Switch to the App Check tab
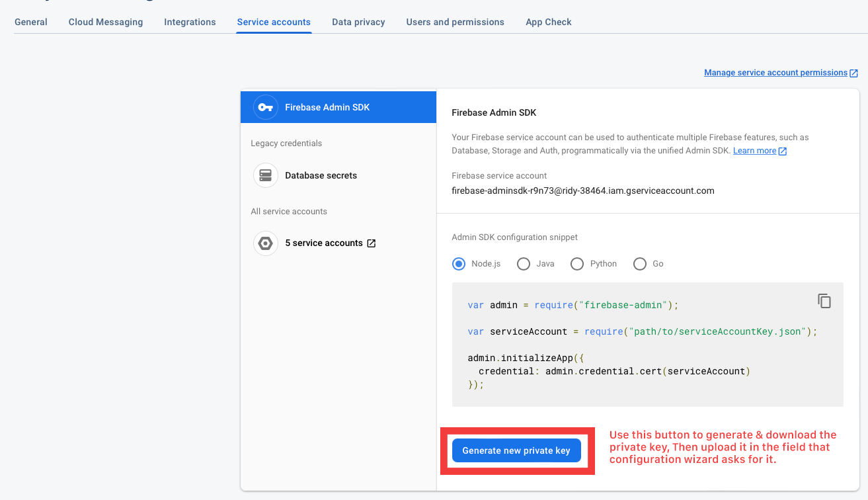This screenshot has height=500, width=868. (549, 22)
